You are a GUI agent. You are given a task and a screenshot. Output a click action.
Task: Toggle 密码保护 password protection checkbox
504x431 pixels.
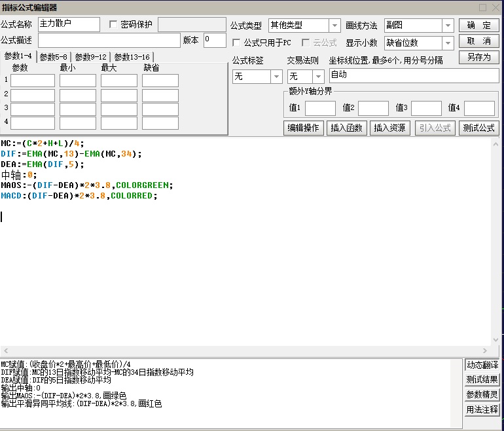point(114,25)
